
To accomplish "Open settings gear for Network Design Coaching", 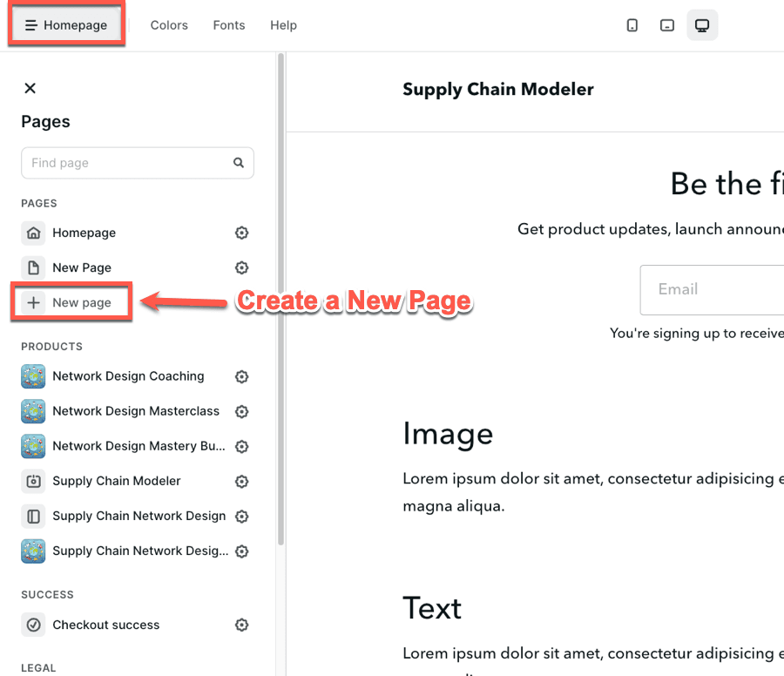I will [x=242, y=376].
